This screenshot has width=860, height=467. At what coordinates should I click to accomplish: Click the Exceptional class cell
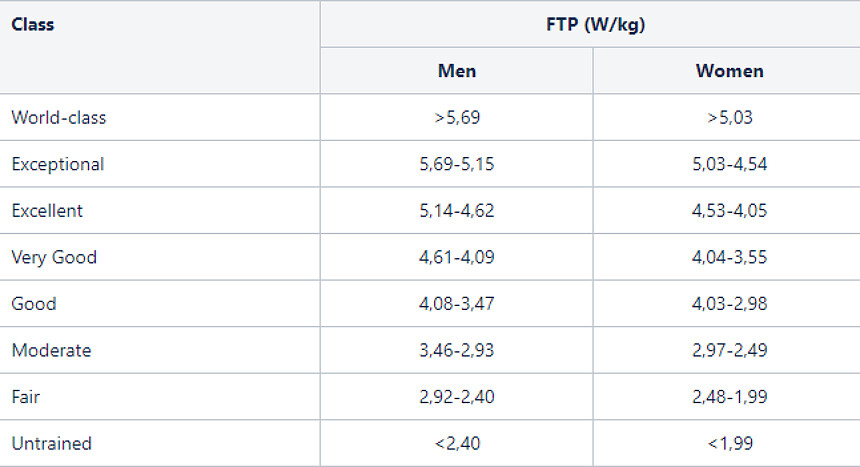(58, 164)
